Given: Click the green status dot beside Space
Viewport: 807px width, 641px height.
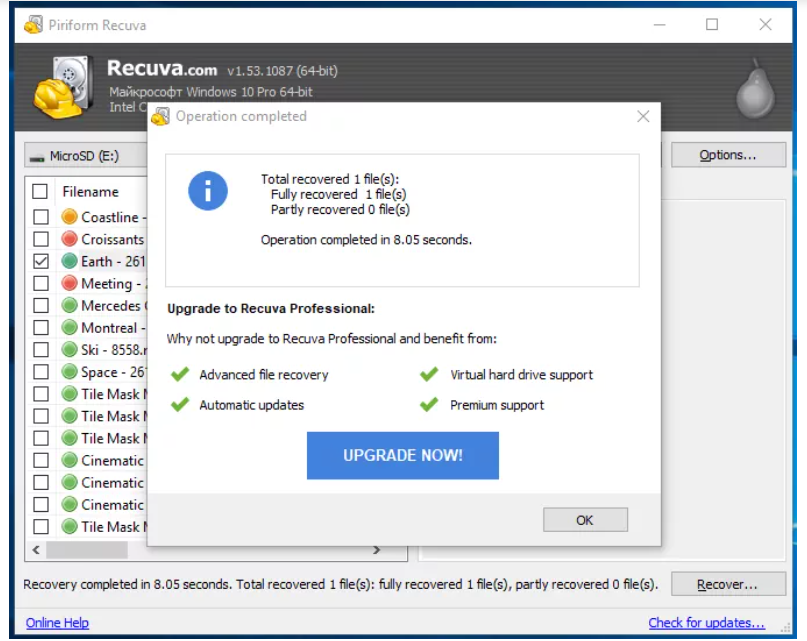Looking at the screenshot, I should click(x=69, y=372).
